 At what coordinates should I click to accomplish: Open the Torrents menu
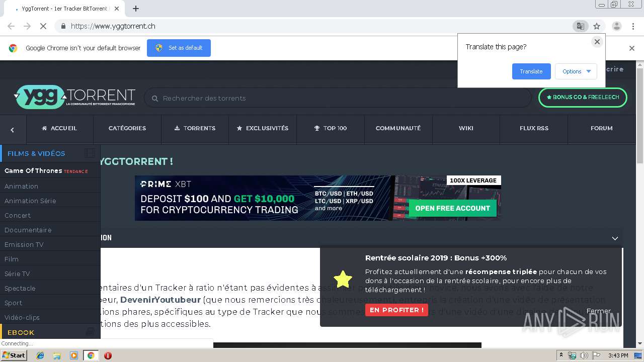point(195,128)
